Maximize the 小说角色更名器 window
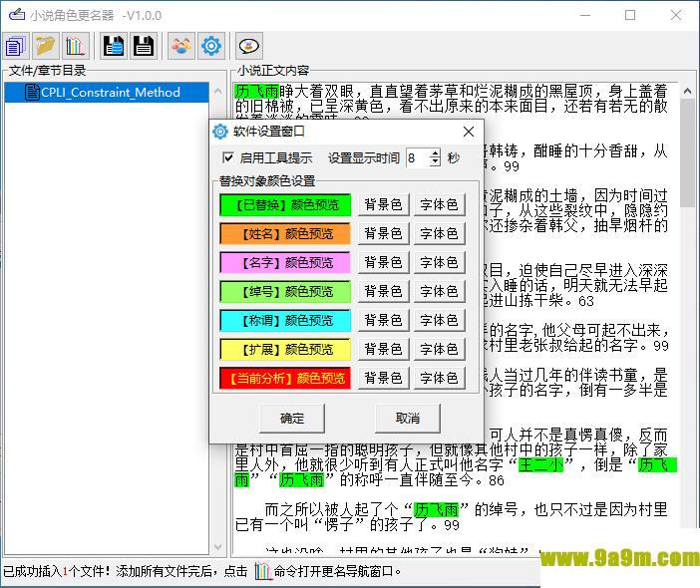The height and width of the screenshot is (588, 700). pyautogui.click(x=630, y=15)
